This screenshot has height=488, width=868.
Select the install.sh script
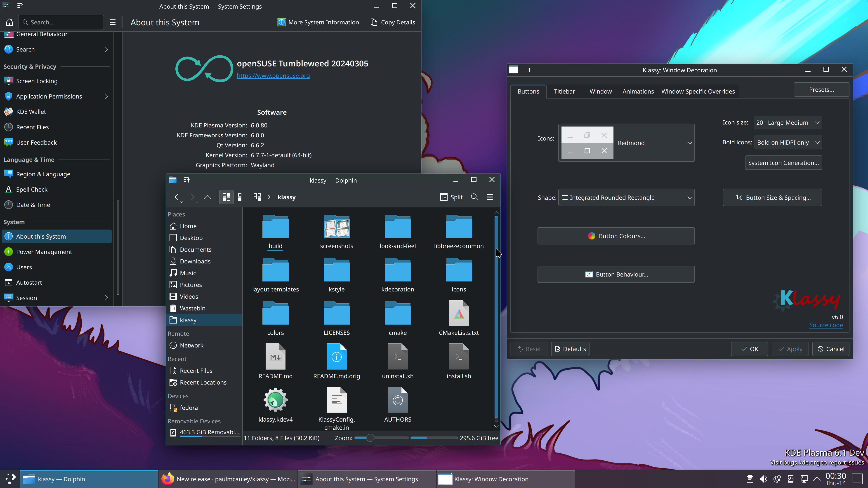(459, 362)
